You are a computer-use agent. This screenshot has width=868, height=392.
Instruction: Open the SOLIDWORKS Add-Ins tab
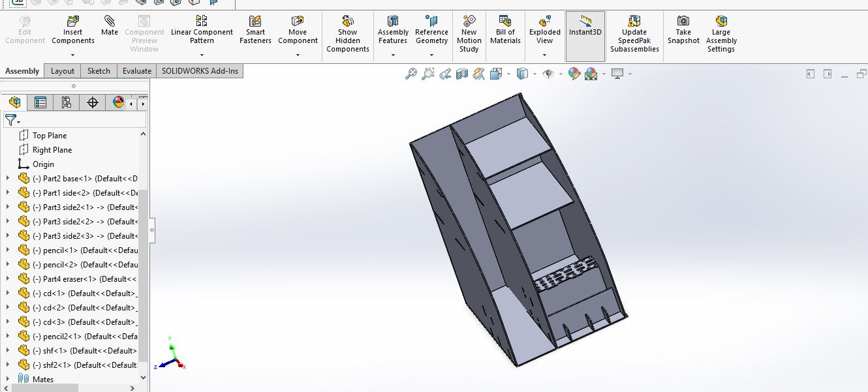pyautogui.click(x=200, y=71)
